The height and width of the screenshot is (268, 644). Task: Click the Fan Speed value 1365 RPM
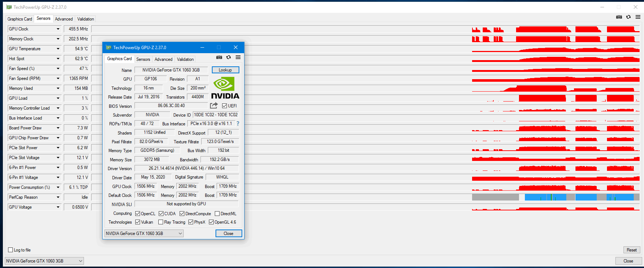(x=77, y=78)
